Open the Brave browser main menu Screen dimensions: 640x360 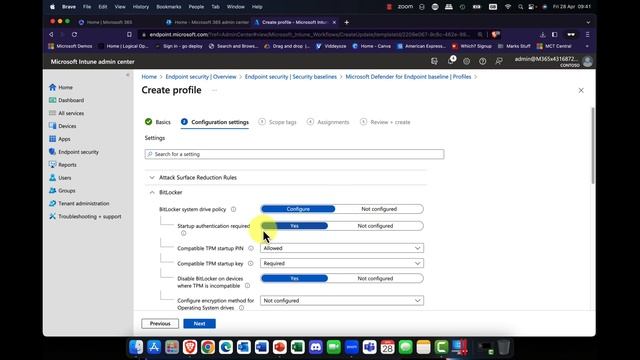pyautogui.click(x=588, y=35)
